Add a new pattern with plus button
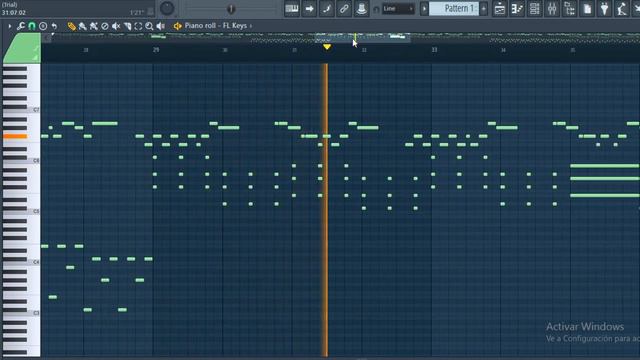 484,9
